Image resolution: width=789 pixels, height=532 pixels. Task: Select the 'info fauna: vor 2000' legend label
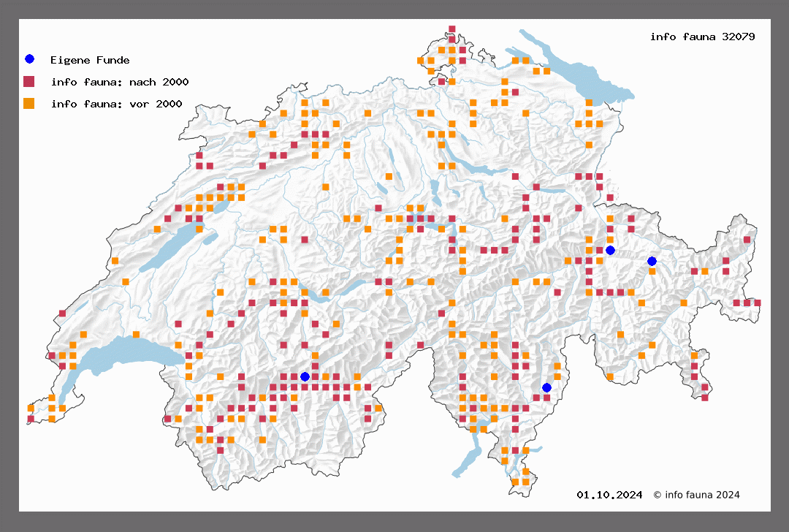[116, 104]
